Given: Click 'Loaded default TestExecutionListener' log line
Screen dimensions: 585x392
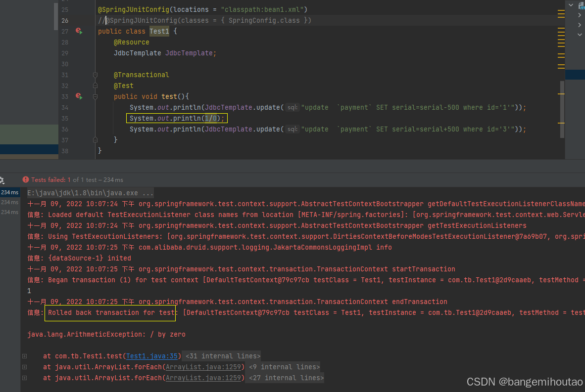Looking at the screenshot, I should [306, 215].
